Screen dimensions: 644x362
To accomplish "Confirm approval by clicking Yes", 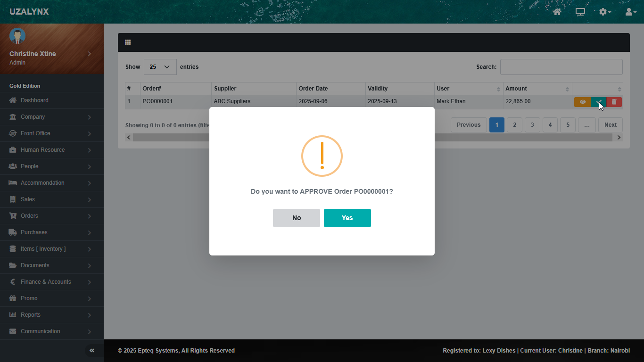I will 347,218.
